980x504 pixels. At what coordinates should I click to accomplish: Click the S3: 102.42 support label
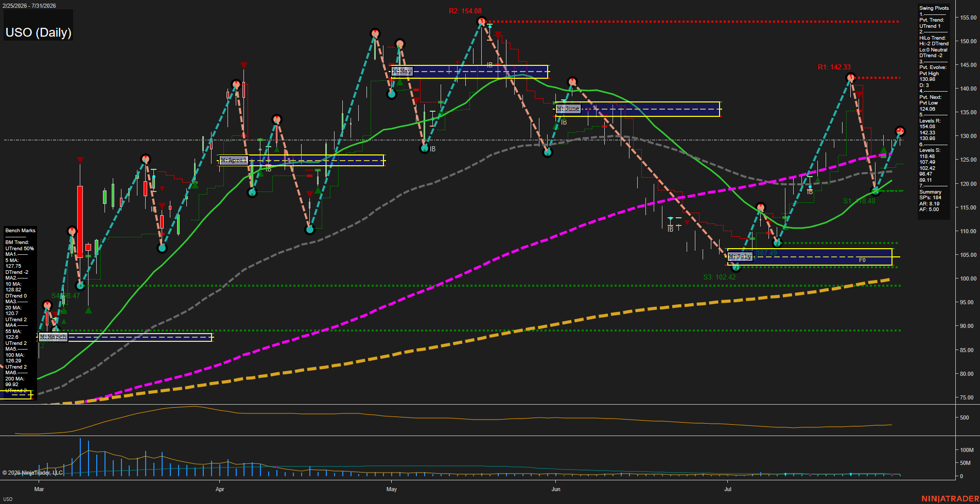pos(720,277)
